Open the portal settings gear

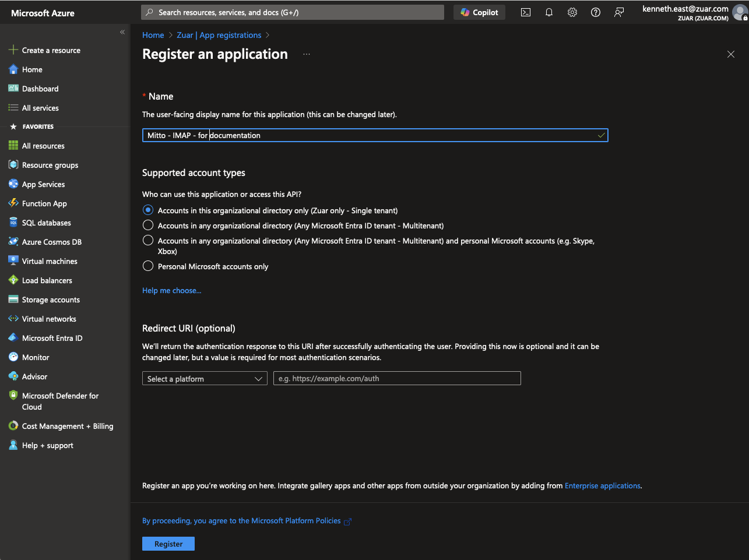572,12
